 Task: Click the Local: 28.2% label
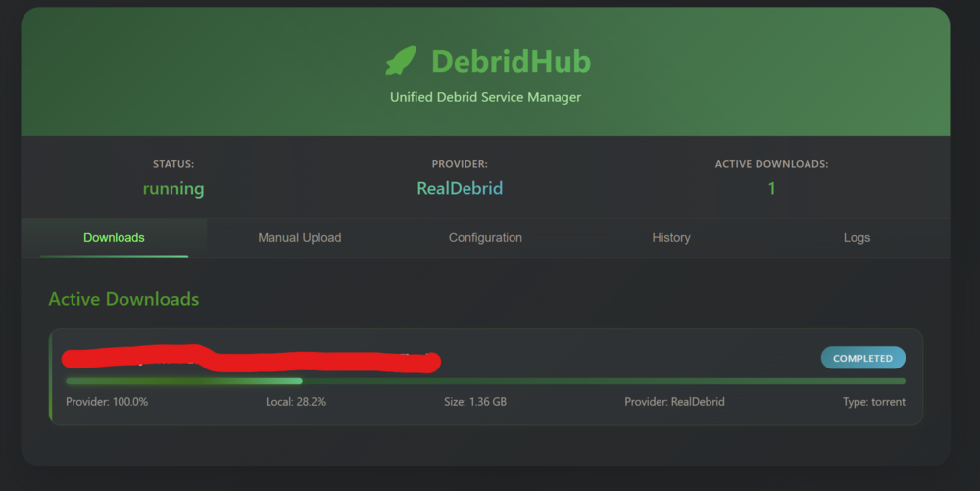296,402
